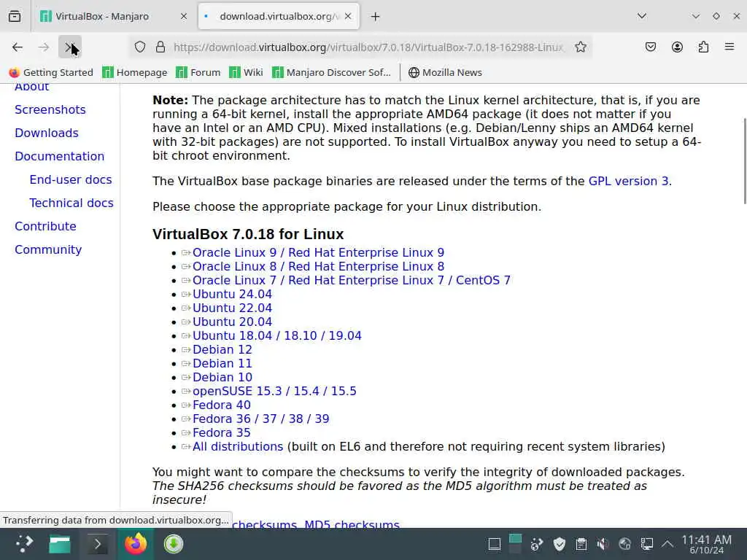
Task: Open a new tab with plus button
Action: coord(376,17)
